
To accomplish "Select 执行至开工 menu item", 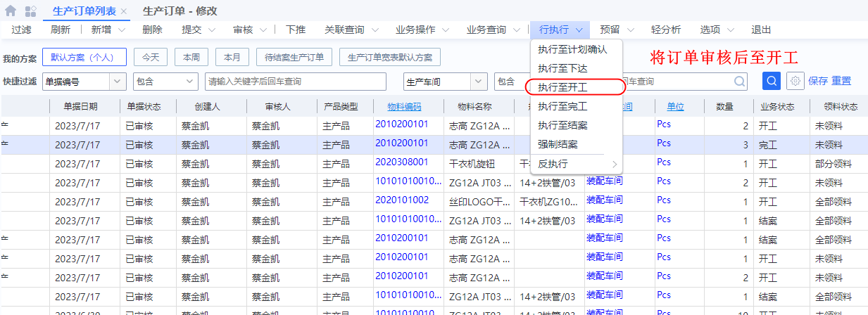I will 562,88.
